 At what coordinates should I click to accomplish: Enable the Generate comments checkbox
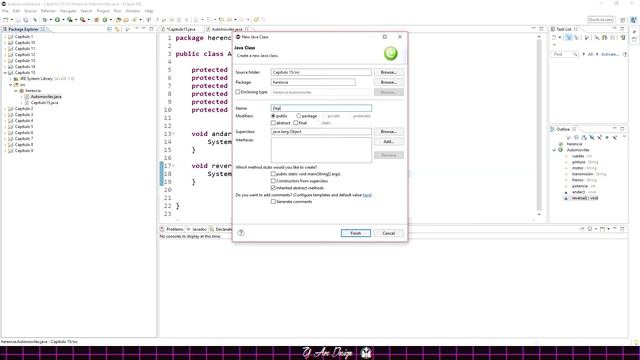273,202
